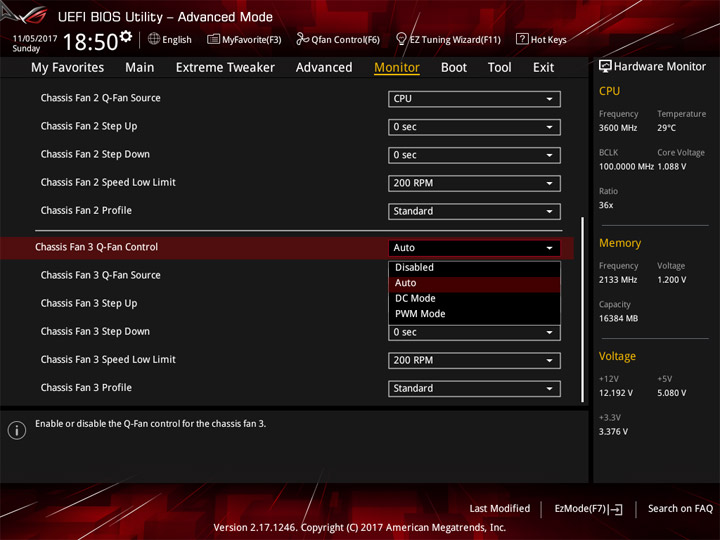Image resolution: width=720 pixels, height=540 pixels.
Task: Select Chassis Fan 2 Speed Low Limit label
Action: [108, 182]
